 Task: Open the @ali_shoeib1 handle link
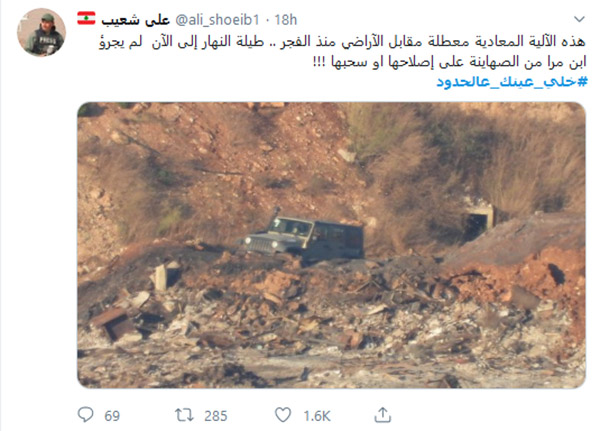pyautogui.click(x=217, y=20)
